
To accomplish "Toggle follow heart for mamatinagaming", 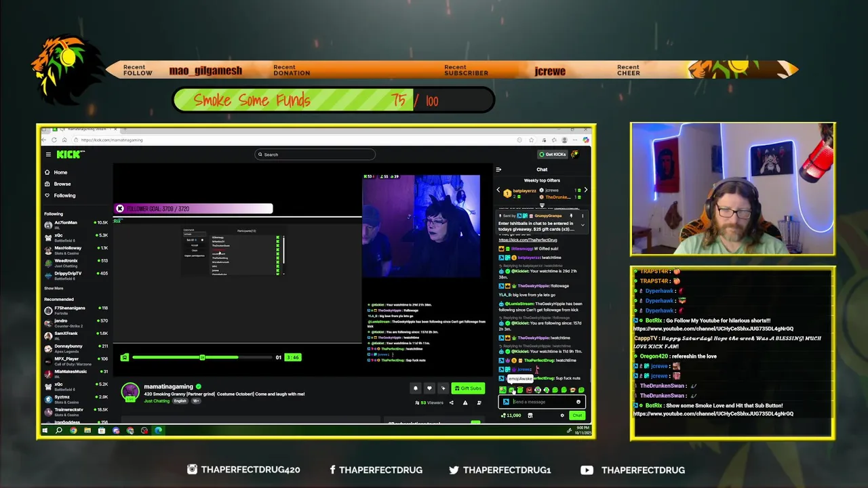I will tap(429, 388).
